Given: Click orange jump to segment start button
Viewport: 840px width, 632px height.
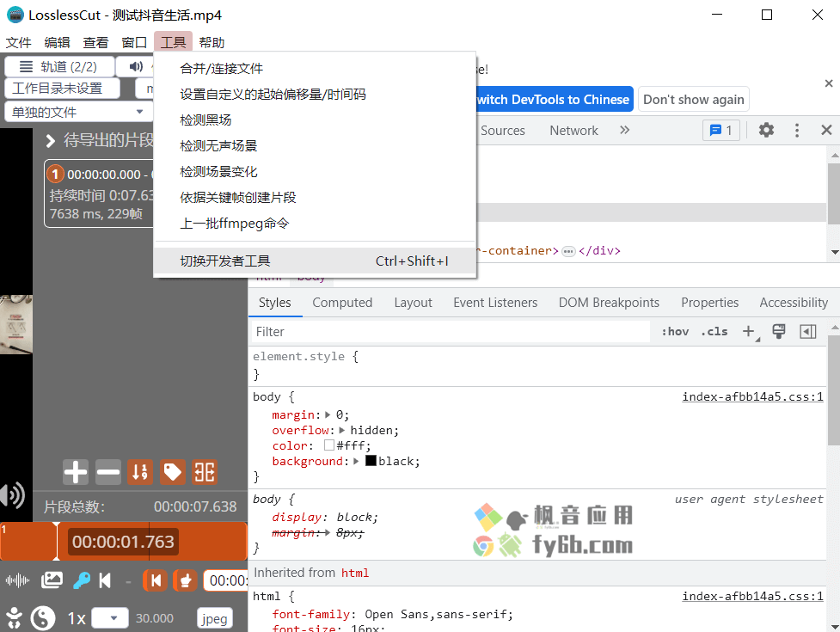Looking at the screenshot, I should coord(156,580).
